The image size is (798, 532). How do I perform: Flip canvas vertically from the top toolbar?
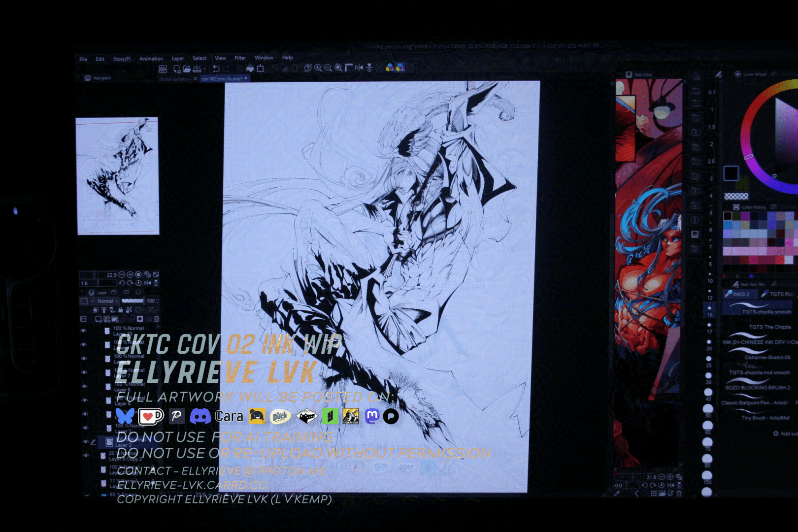[x=369, y=67]
